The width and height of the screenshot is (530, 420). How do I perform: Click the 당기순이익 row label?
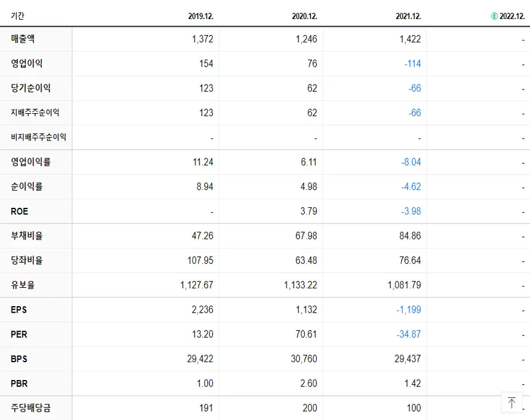(x=31, y=88)
